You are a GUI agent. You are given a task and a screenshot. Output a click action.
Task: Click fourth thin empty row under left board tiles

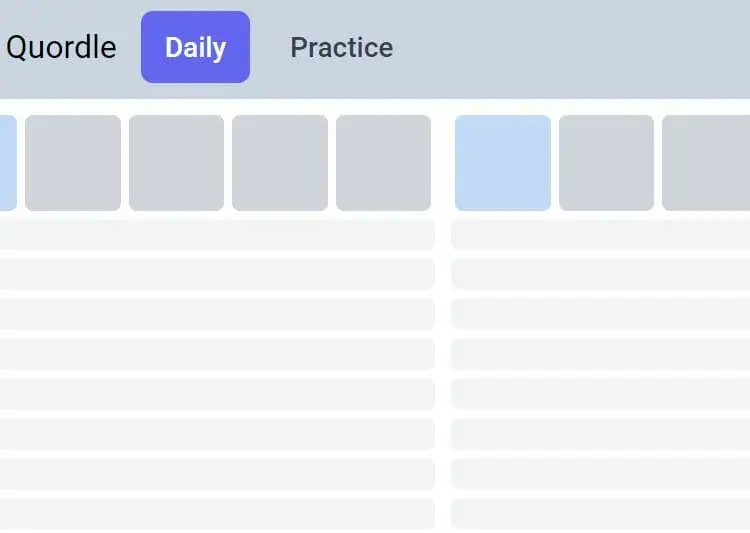pos(216,354)
